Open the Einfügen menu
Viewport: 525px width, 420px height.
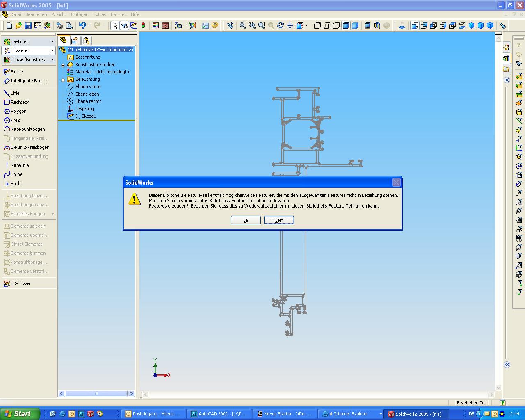coord(80,14)
